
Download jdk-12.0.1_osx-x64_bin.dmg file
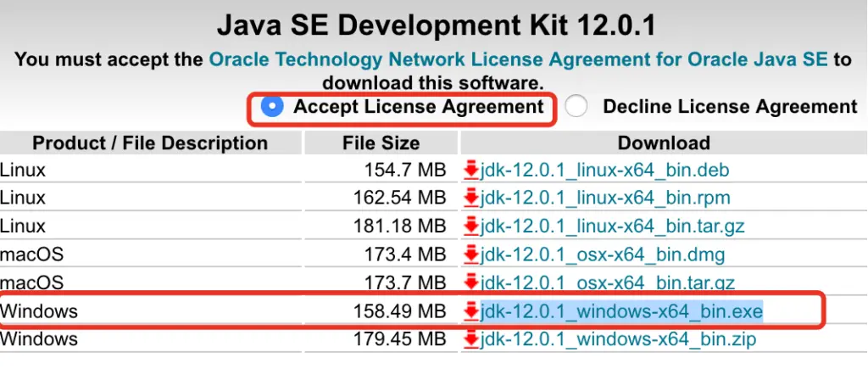(x=603, y=254)
